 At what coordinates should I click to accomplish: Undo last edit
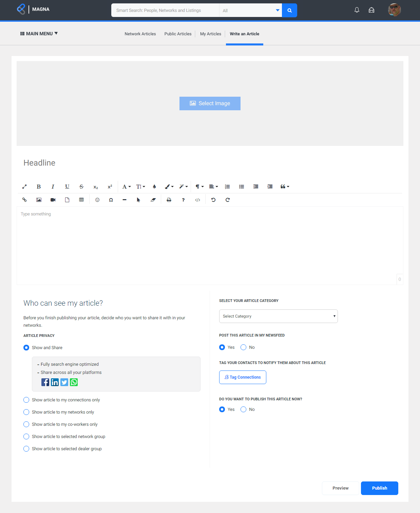pyautogui.click(x=213, y=200)
